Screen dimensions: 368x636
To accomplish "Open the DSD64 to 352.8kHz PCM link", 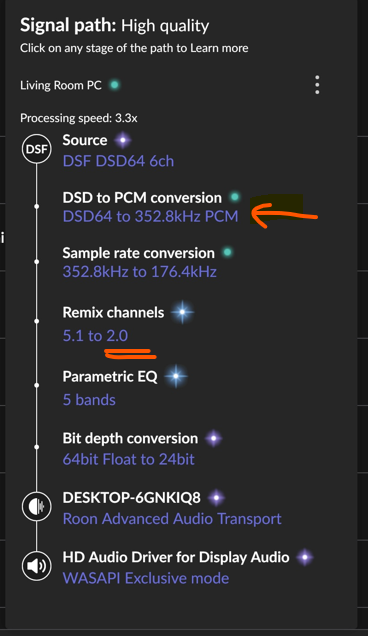I will 150,216.
